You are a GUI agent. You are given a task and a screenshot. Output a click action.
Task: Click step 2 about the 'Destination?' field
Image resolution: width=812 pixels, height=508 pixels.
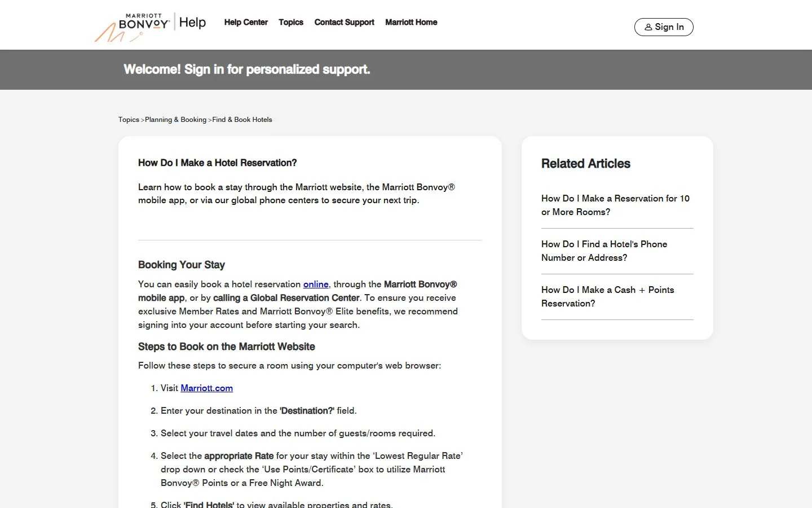click(x=259, y=411)
